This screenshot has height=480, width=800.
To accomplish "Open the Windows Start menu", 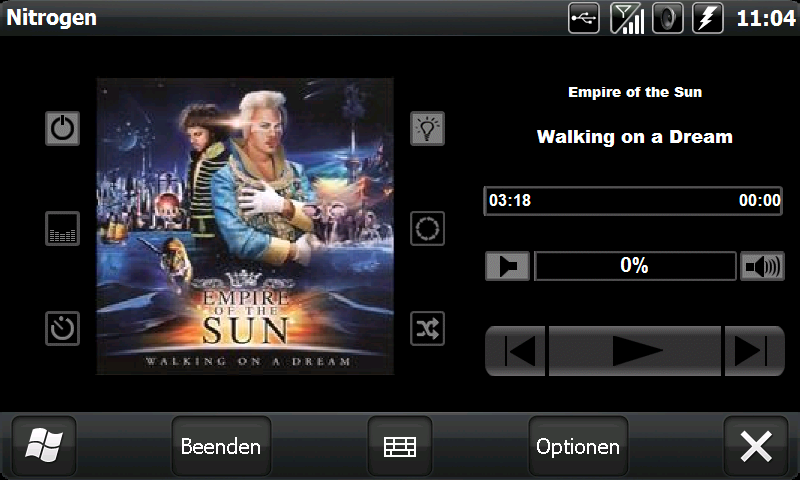I will (44, 446).
